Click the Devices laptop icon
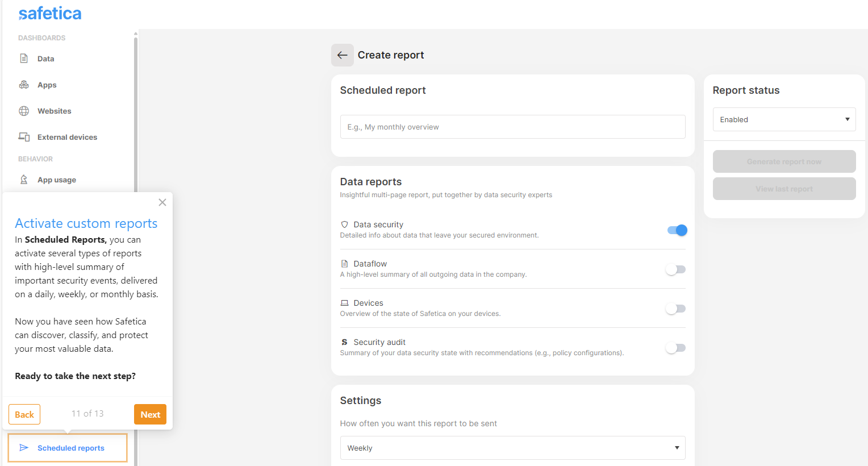This screenshot has width=868, height=466. point(344,303)
